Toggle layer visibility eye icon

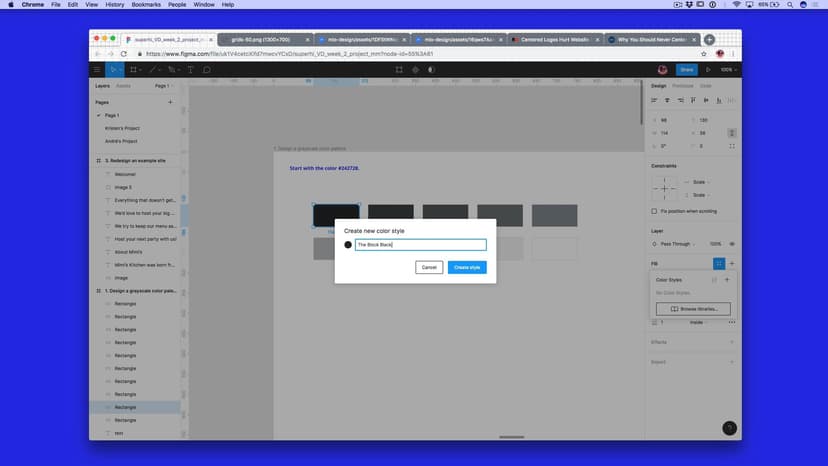[732, 244]
